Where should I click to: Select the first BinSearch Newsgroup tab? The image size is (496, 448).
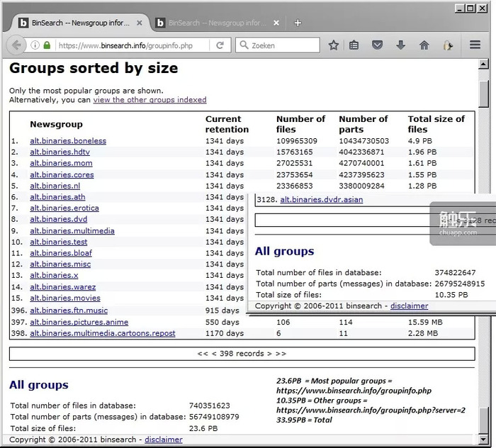[x=81, y=23]
